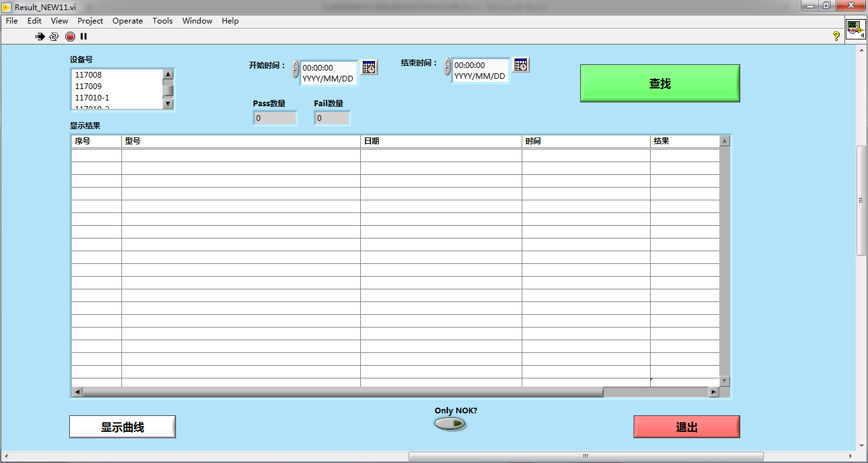The height and width of the screenshot is (463, 868).
Task: Toggle the Only NOK? switch
Action: (451, 424)
